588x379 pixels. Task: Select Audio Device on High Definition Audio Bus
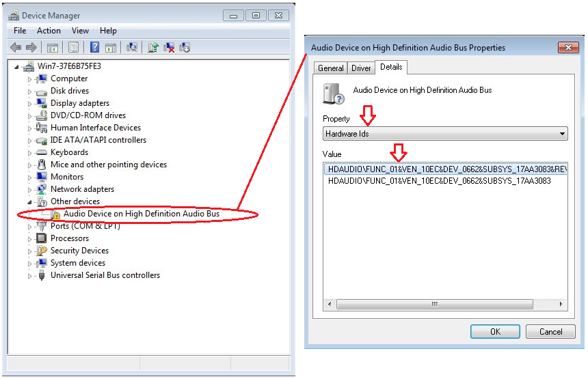click(x=142, y=214)
